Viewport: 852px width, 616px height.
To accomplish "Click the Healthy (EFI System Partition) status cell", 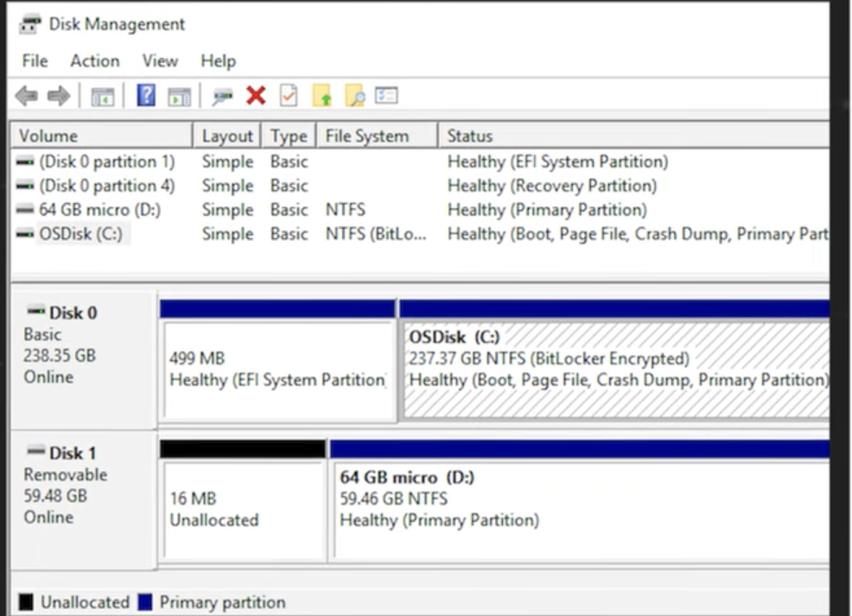I will point(557,162).
